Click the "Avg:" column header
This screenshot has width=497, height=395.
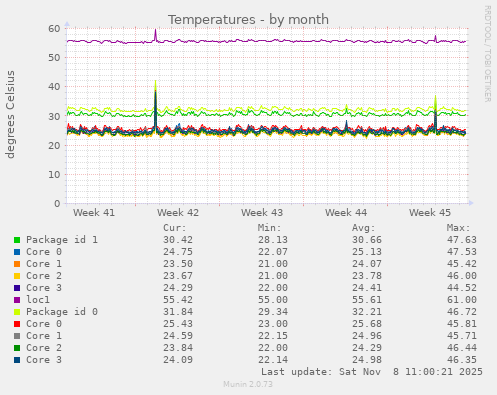tap(364, 228)
